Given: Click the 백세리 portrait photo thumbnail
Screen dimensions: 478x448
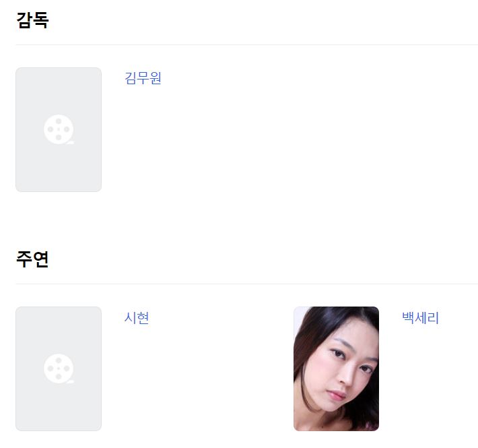Looking at the screenshot, I should tap(336, 369).
